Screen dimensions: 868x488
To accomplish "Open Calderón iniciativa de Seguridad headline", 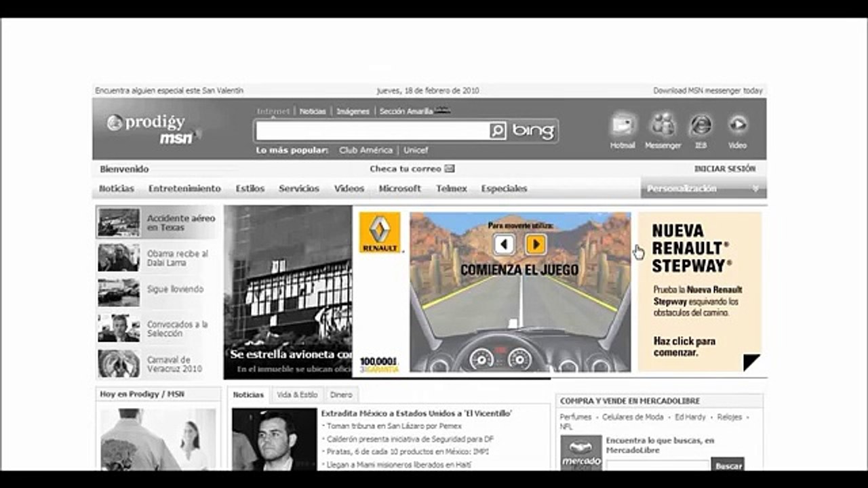I will 409,439.
